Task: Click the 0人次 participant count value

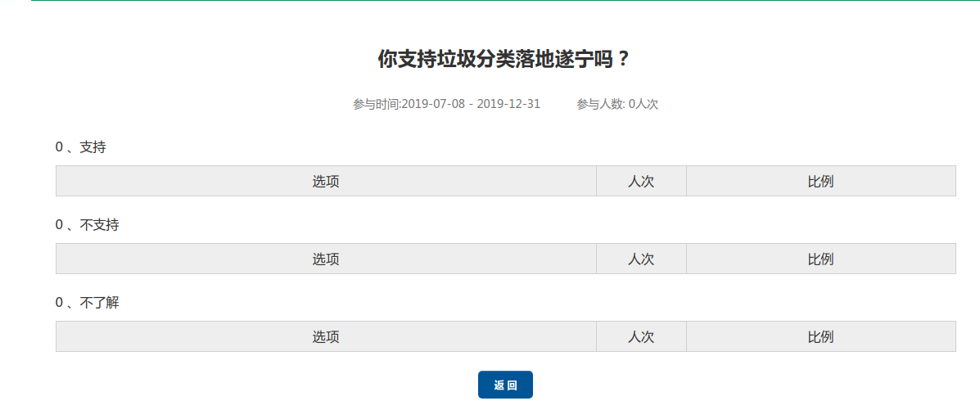Action: pos(644,104)
